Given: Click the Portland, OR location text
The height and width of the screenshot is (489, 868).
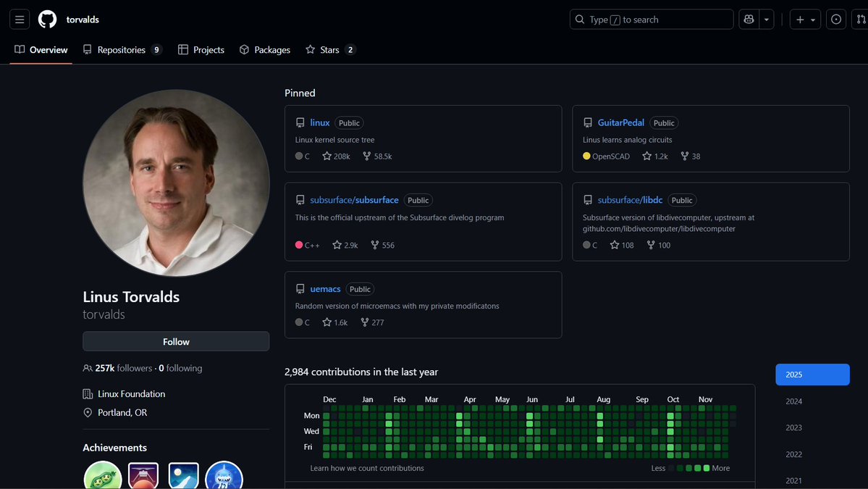Looking at the screenshot, I should click(122, 413).
